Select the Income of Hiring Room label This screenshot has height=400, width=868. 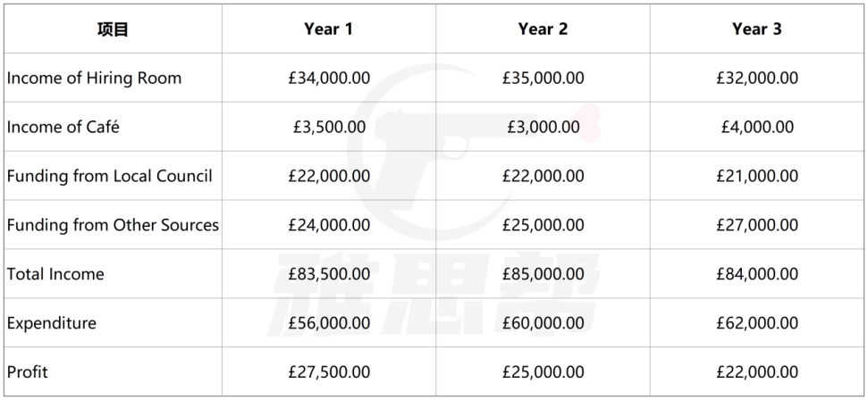click(94, 78)
